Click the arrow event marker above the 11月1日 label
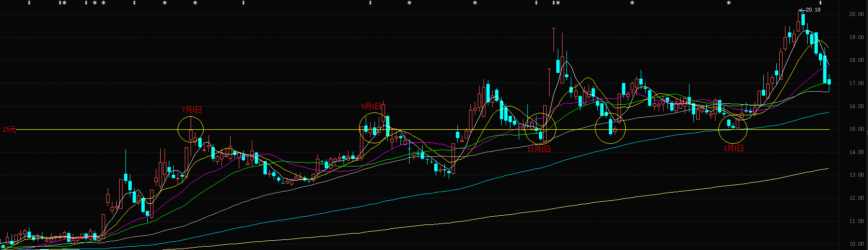The image size is (868, 250). (536, 3)
